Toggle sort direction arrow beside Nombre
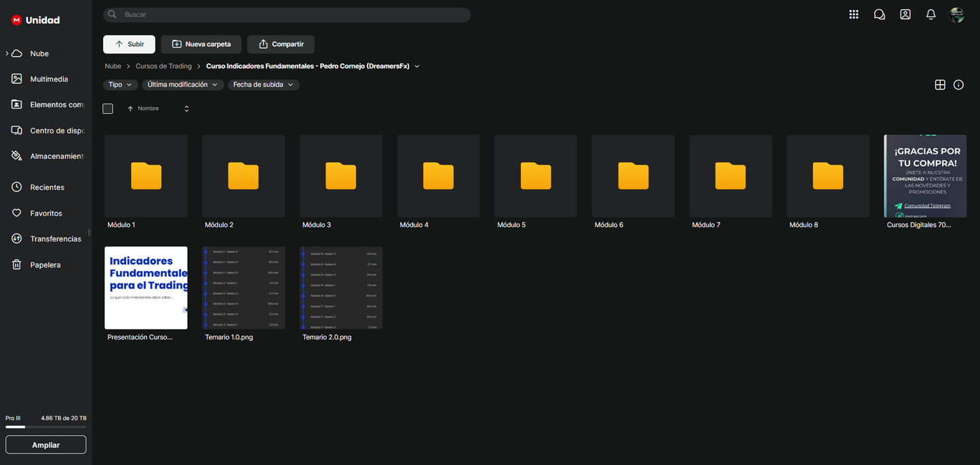980x465 pixels. click(x=130, y=108)
